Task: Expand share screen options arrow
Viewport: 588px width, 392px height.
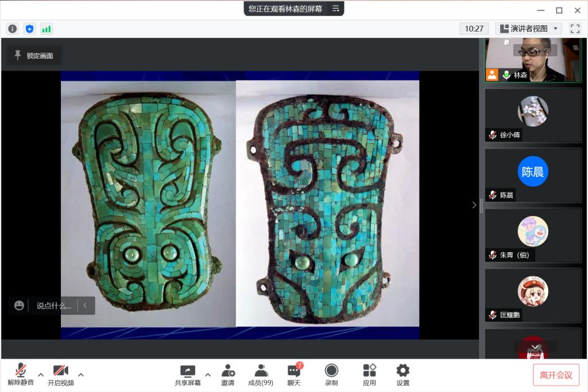Action: [208, 375]
